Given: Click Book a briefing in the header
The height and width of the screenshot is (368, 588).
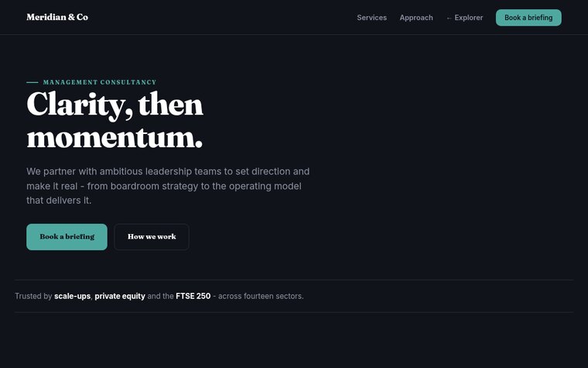Looking at the screenshot, I should coord(528,18).
